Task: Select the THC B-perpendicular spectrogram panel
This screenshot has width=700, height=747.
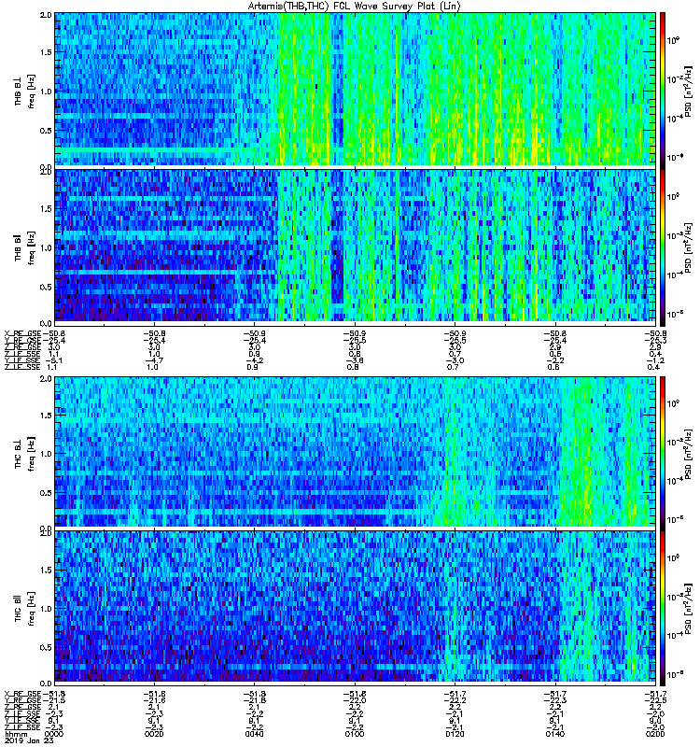Action: tap(356, 452)
